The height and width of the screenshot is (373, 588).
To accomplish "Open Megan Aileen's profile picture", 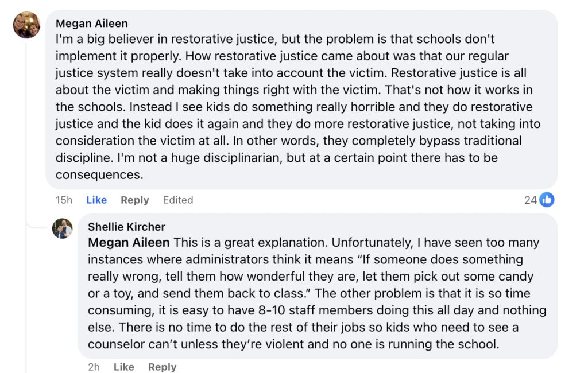I will click(26, 25).
